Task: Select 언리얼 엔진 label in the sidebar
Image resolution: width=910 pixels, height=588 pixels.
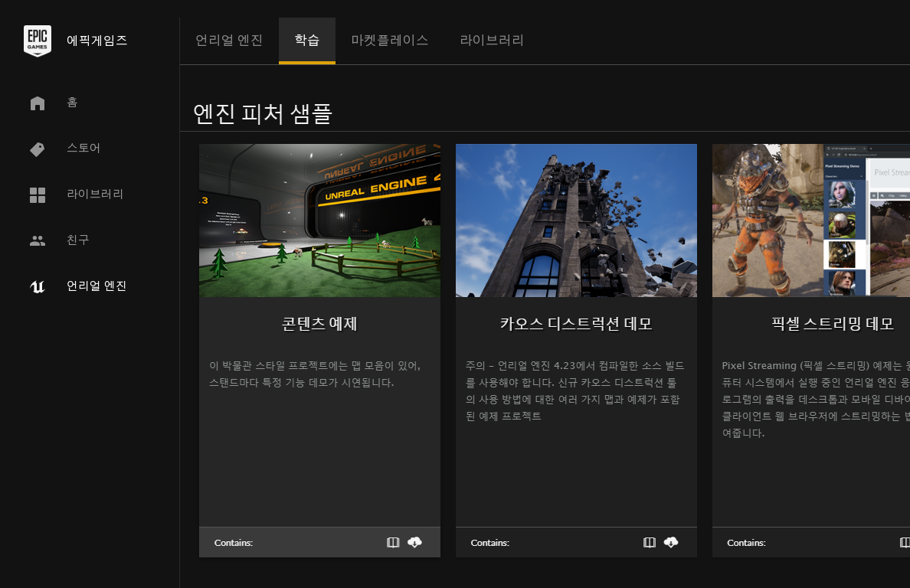Action: (x=97, y=286)
